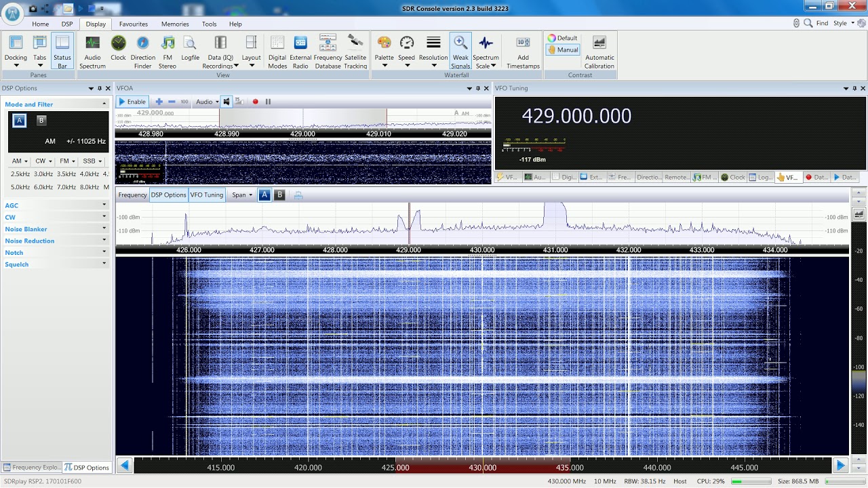The width and height of the screenshot is (868, 488).
Task: Open the Spectrum Scale dropdown
Action: pos(486,51)
